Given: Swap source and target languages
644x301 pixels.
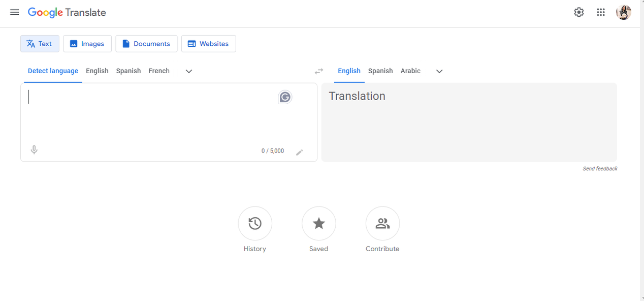Looking at the screenshot, I should pyautogui.click(x=319, y=71).
